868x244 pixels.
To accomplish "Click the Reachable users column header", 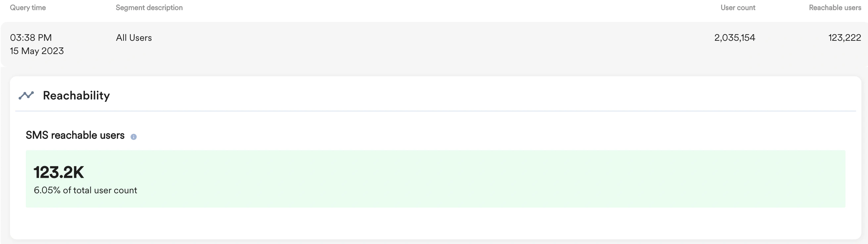I will pos(835,7).
